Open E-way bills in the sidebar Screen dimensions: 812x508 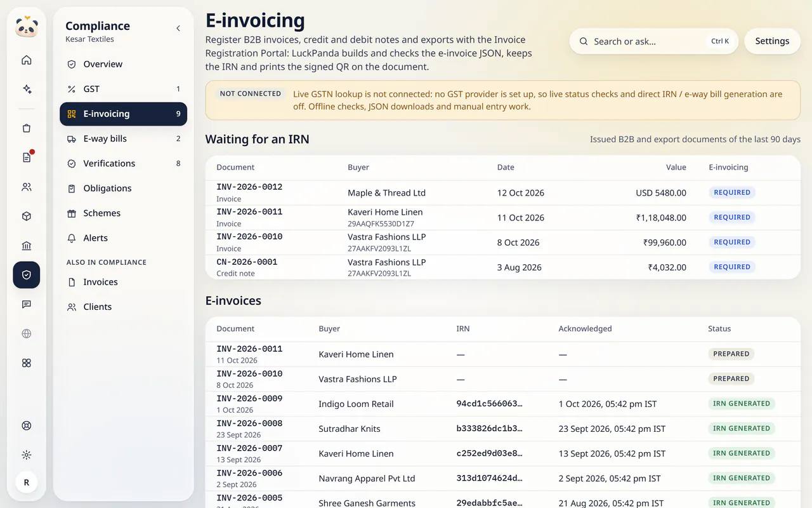point(124,138)
